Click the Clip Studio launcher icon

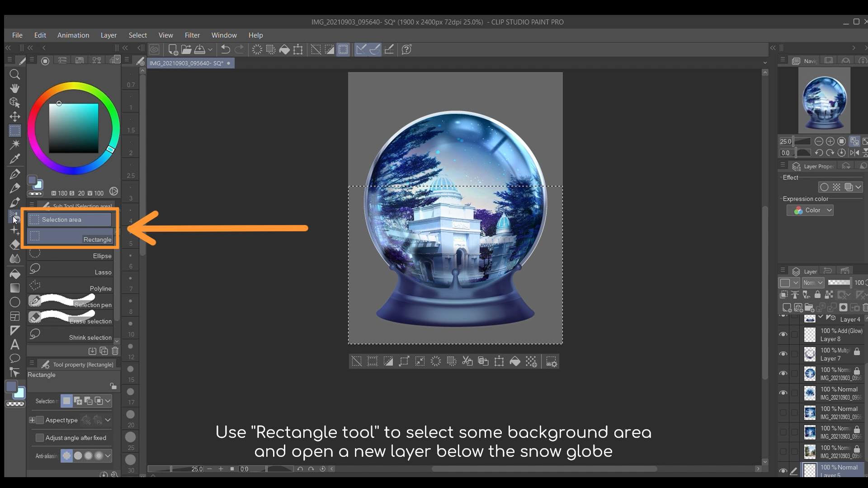155,50
